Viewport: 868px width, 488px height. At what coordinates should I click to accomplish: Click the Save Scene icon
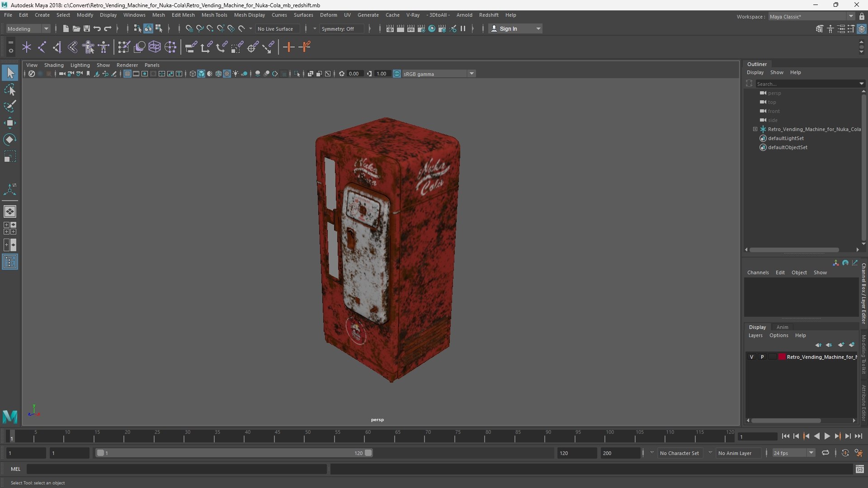(x=86, y=28)
